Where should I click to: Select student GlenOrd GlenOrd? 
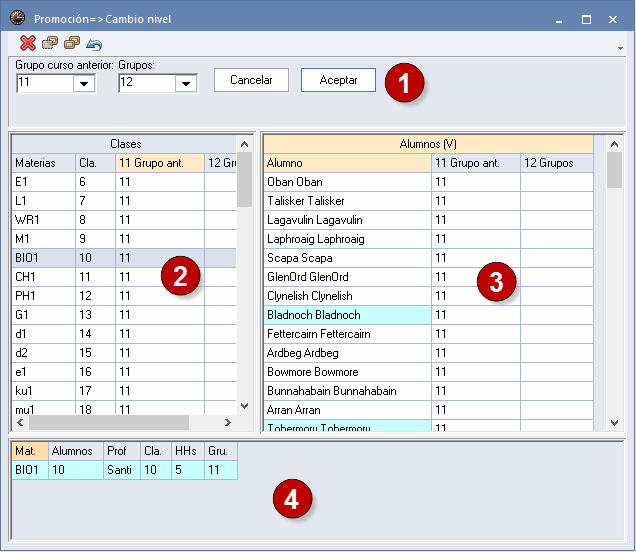point(348,277)
